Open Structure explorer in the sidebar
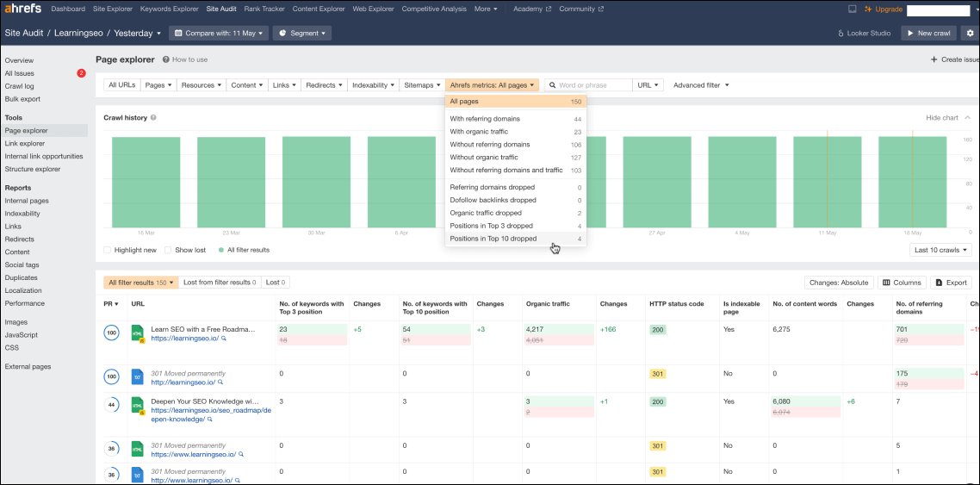This screenshot has height=485, width=980. point(33,169)
